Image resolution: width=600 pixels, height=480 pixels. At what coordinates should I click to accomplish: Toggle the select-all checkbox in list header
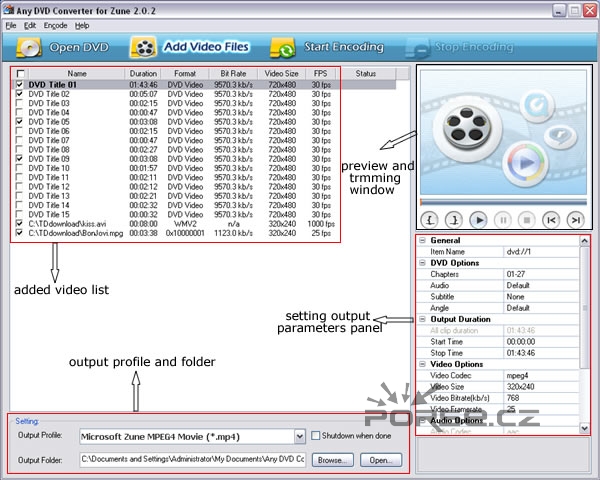click(20, 73)
